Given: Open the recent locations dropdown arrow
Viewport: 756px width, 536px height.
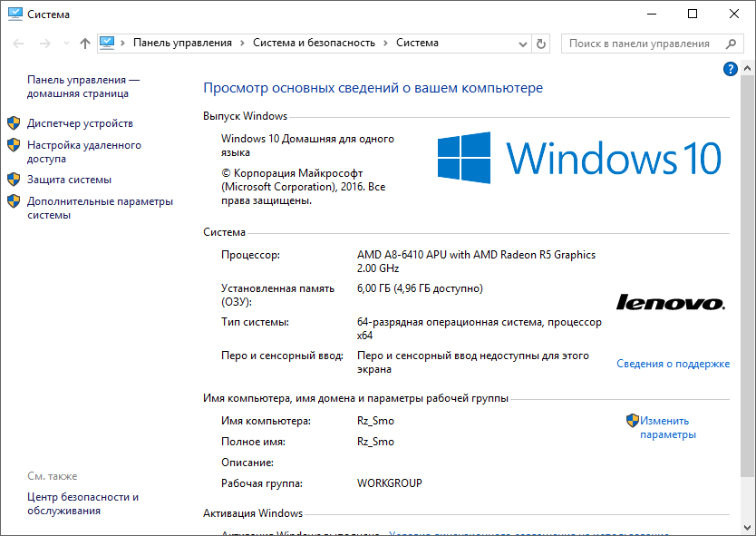Looking at the screenshot, I should [x=66, y=44].
